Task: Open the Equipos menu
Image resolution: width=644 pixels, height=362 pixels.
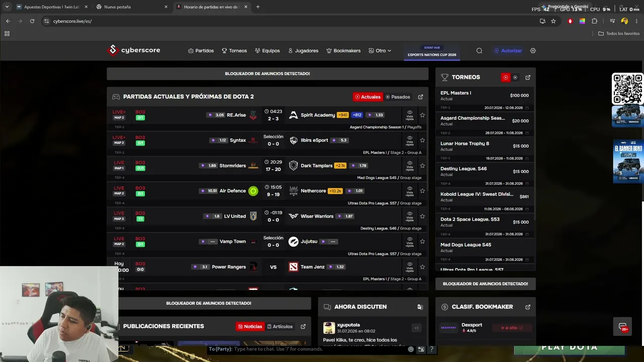Action: click(267, 51)
